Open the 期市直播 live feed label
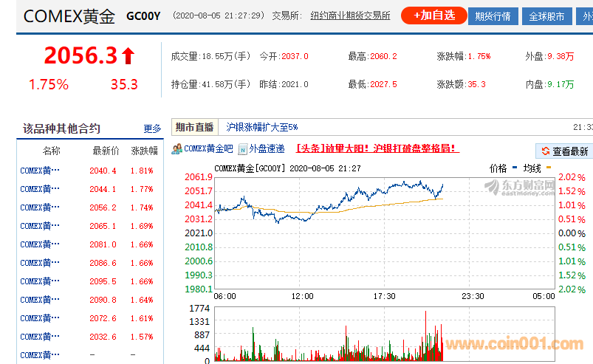 194,127
